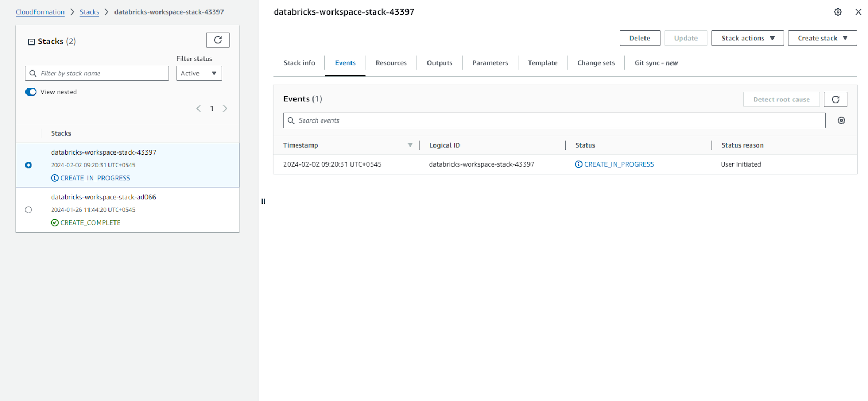Click the User Initiated status reason
This screenshot has height=401, width=868.
741,164
